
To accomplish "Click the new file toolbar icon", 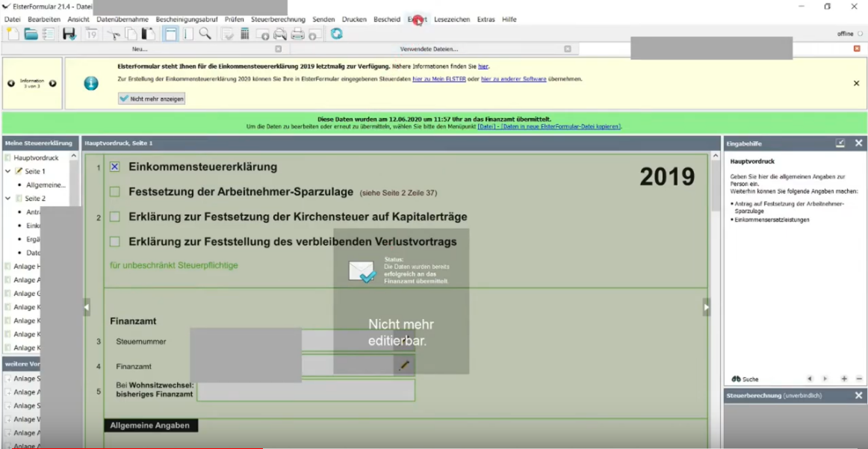I will [x=12, y=34].
